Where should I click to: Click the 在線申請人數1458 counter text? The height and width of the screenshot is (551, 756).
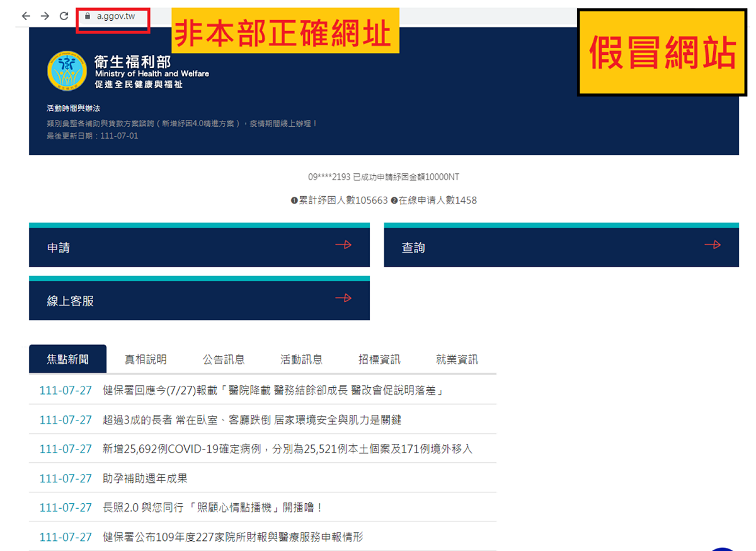433,200
